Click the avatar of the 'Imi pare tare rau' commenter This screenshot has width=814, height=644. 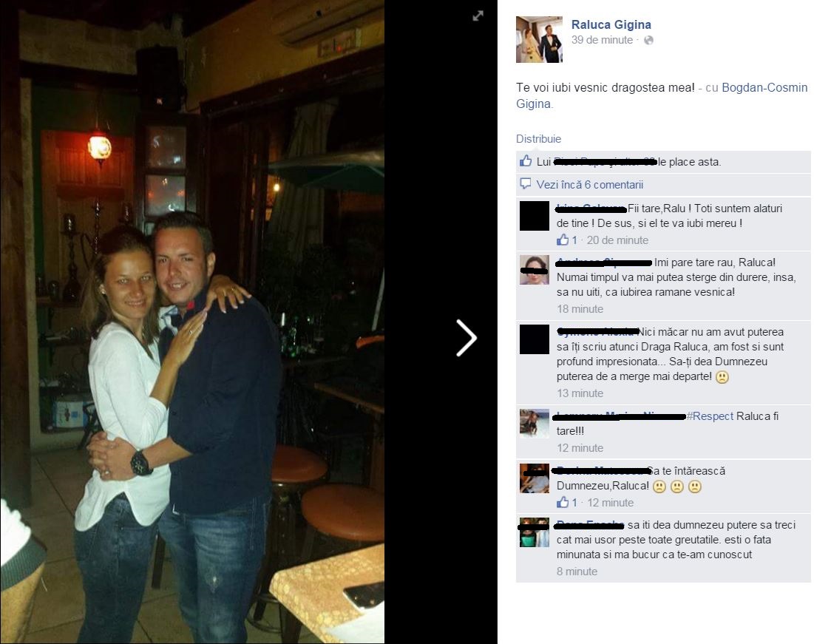click(535, 270)
